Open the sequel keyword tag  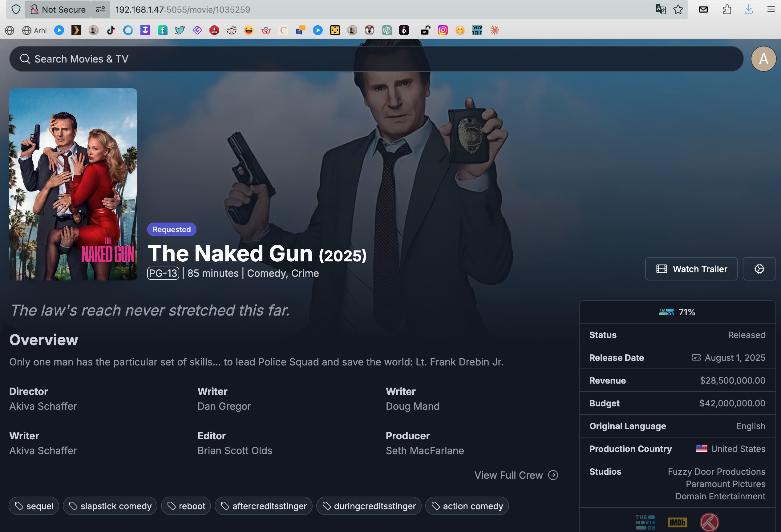34,506
